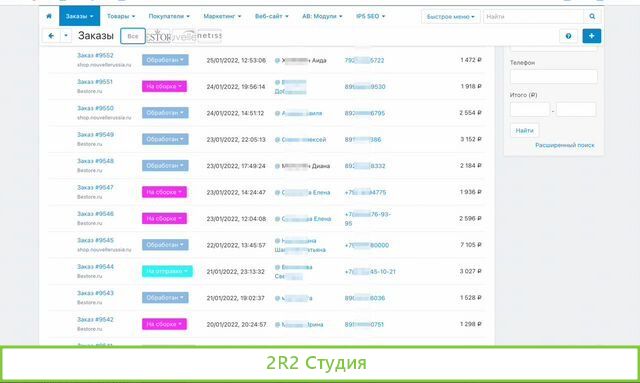Click phone number ending 4775

[365, 192]
